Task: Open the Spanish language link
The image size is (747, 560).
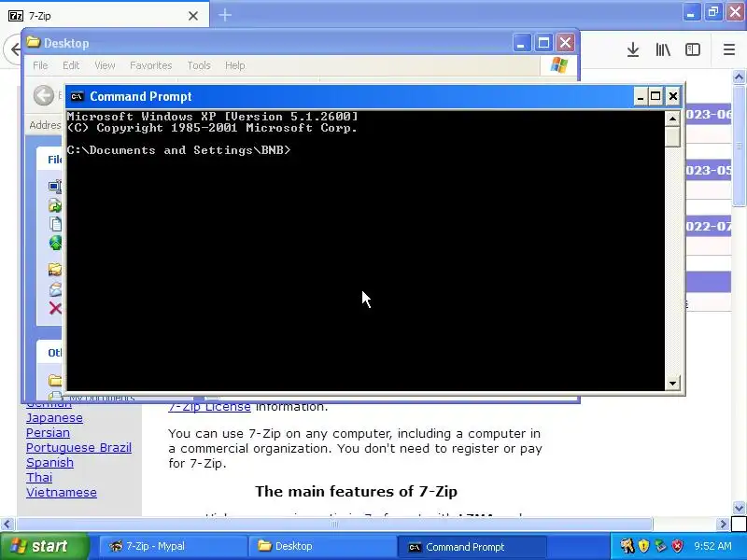Action: click(49, 462)
